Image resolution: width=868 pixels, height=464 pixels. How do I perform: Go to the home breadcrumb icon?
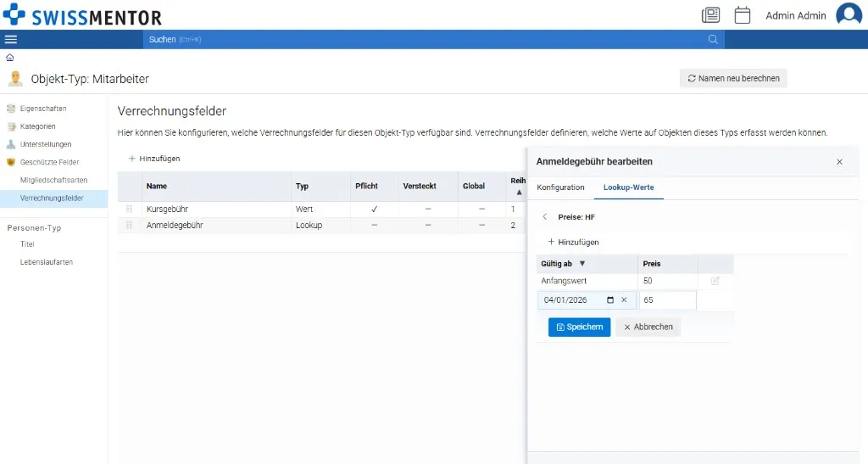10,58
